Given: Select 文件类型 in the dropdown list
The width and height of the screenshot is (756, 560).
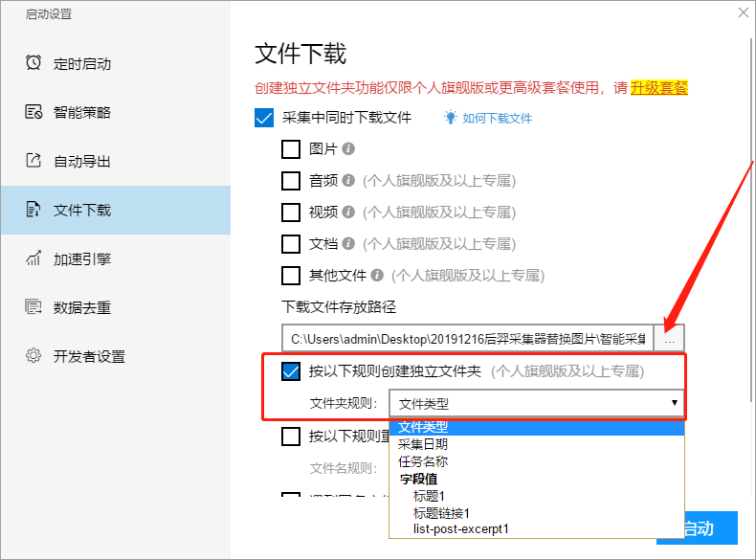Looking at the screenshot, I should (537, 427).
